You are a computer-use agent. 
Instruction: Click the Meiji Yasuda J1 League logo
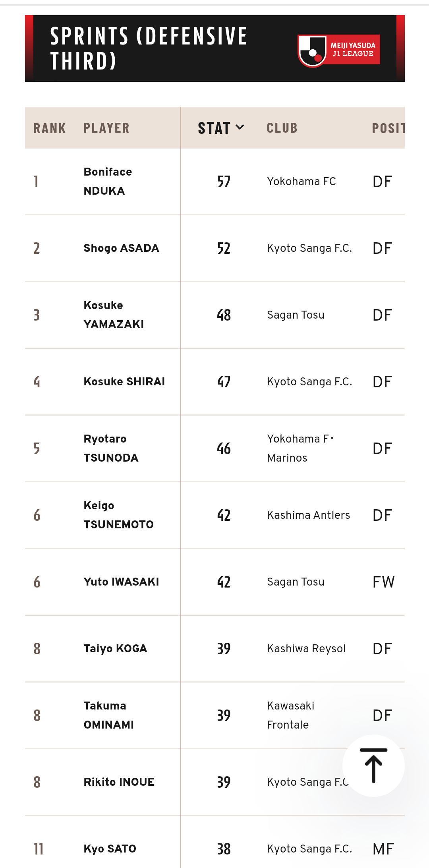point(339,50)
